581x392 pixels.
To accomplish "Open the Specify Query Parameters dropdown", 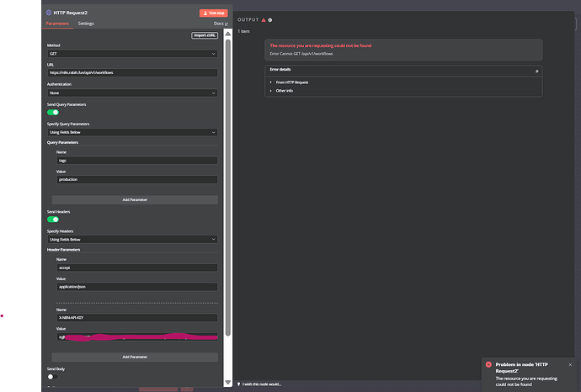I will point(132,132).
